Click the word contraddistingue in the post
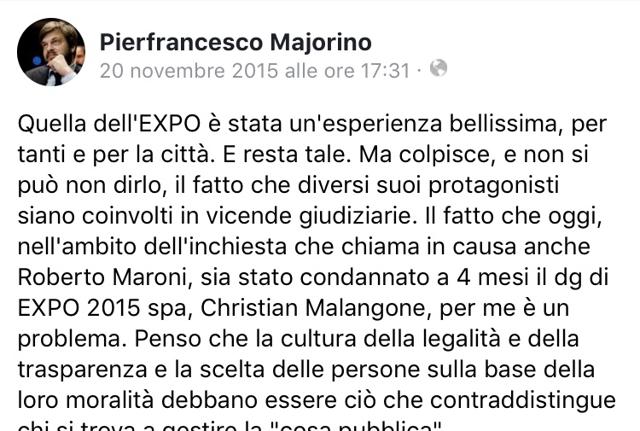 point(522,401)
